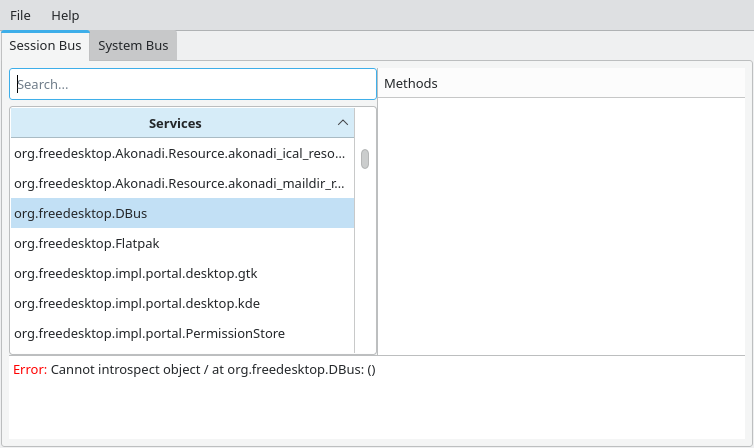This screenshot has height=448, width=754.
Task: Click inside the empty Methods panel
Action: tap(561, 226)
